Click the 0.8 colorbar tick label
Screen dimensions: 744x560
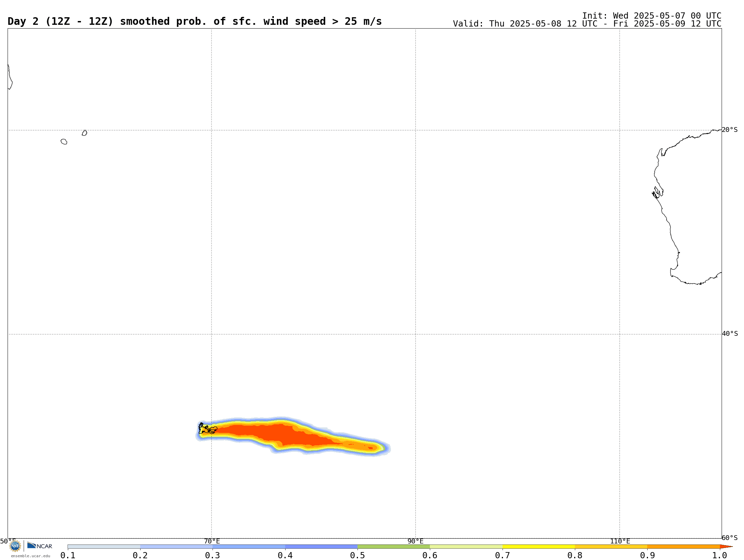(575, 555)
